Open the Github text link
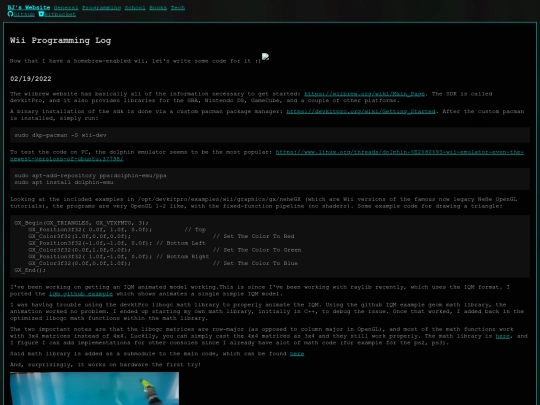The image size is (540, 405). click(24, 14)
